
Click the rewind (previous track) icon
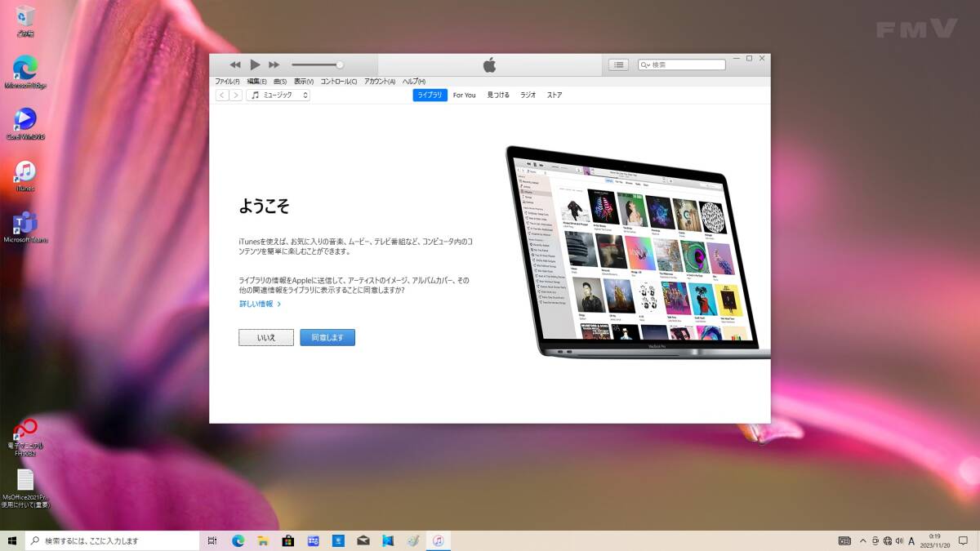coord(235,64)
